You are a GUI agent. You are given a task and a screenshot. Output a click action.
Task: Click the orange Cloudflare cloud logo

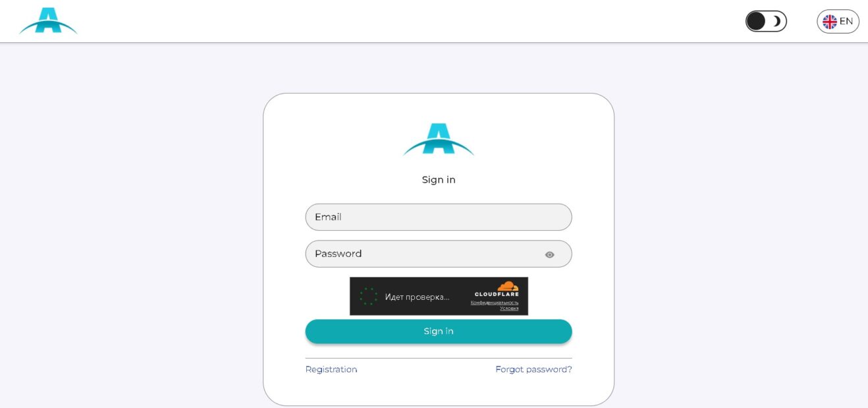[508, 286]
